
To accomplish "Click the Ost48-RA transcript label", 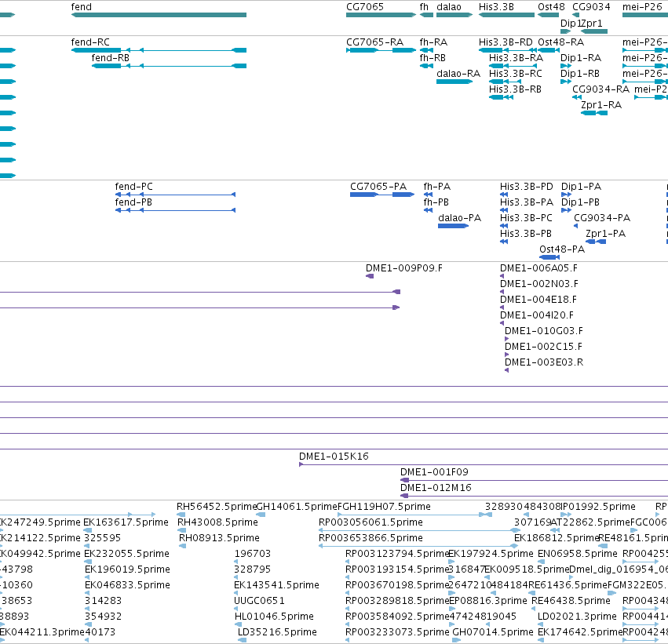I will [x=560, y=42].
